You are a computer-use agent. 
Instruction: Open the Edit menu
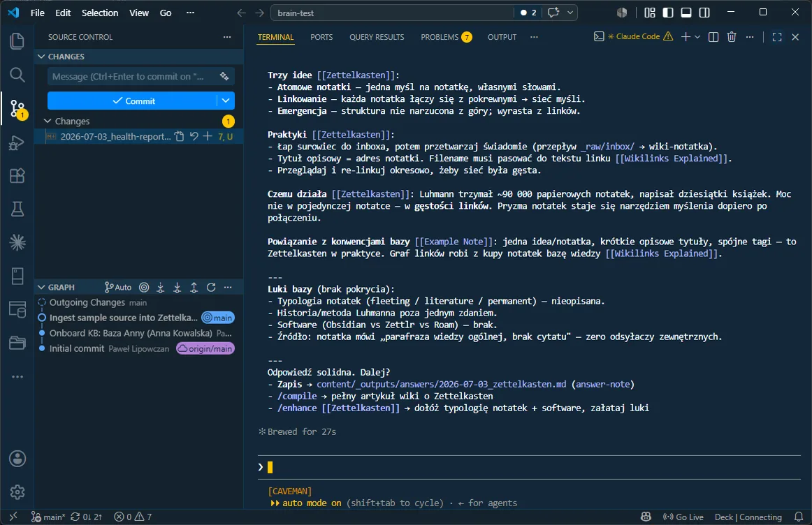[63, 13]
